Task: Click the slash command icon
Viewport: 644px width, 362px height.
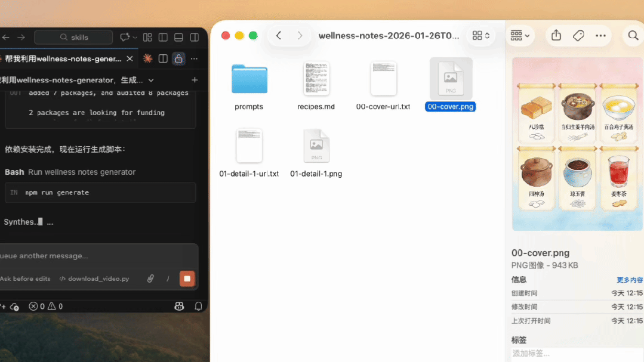Action: coord(168,279)
